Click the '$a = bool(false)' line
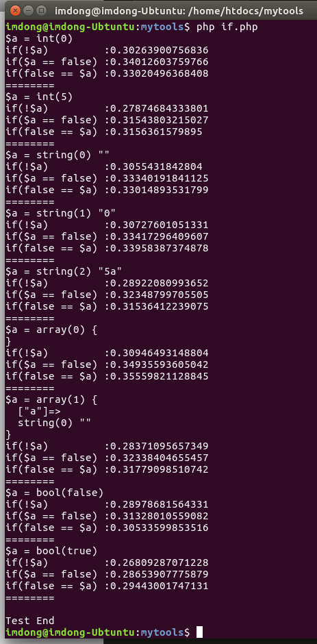 click(54, 493)
